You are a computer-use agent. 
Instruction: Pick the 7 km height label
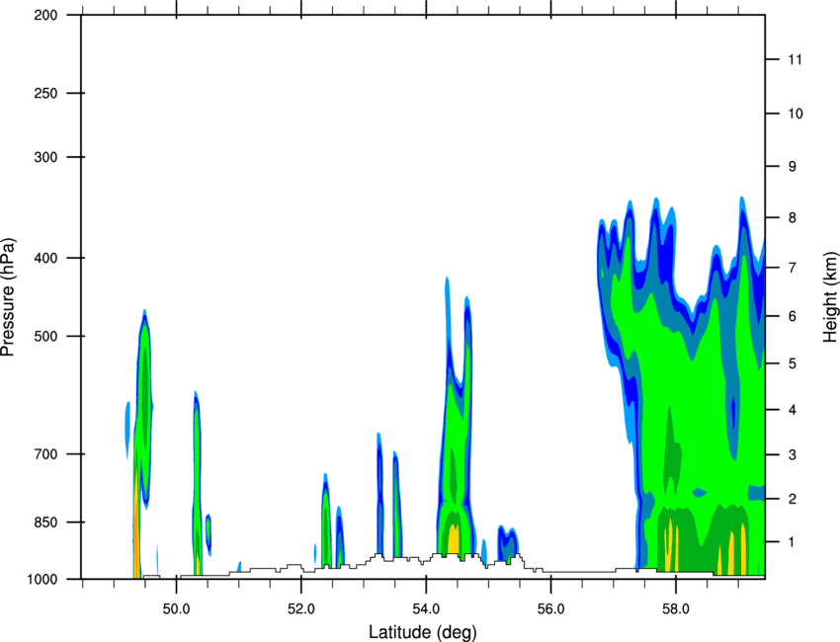tap(793, 268)
